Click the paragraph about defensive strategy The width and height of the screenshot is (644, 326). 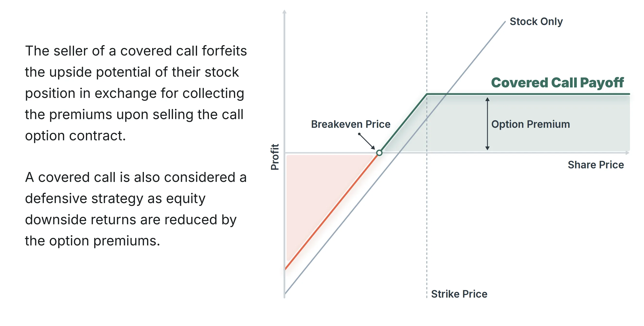point(136,209)
